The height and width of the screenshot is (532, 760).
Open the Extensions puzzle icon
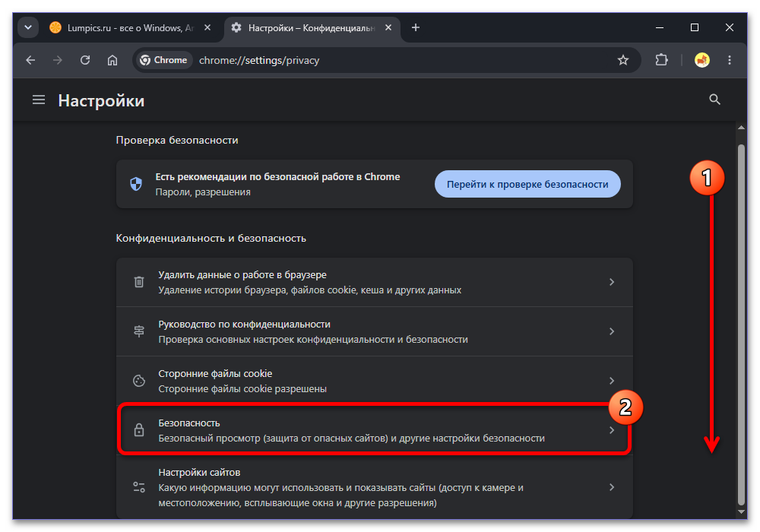662,60
